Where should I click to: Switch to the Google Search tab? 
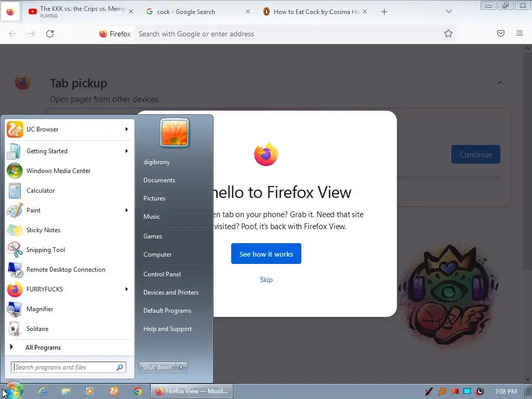point(197,12)
